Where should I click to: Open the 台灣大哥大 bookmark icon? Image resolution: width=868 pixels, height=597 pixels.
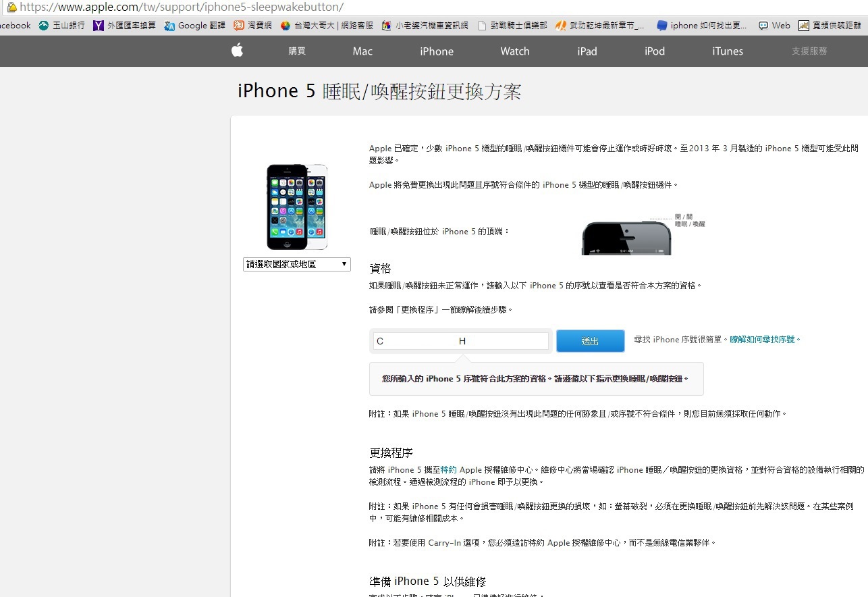click(x=286, y=26)
